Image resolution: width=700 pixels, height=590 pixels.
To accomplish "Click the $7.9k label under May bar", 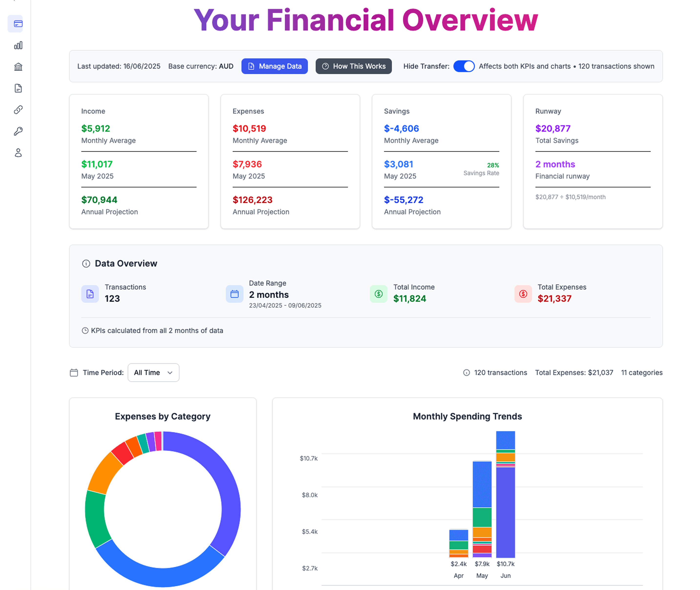I will click(482, 564).
